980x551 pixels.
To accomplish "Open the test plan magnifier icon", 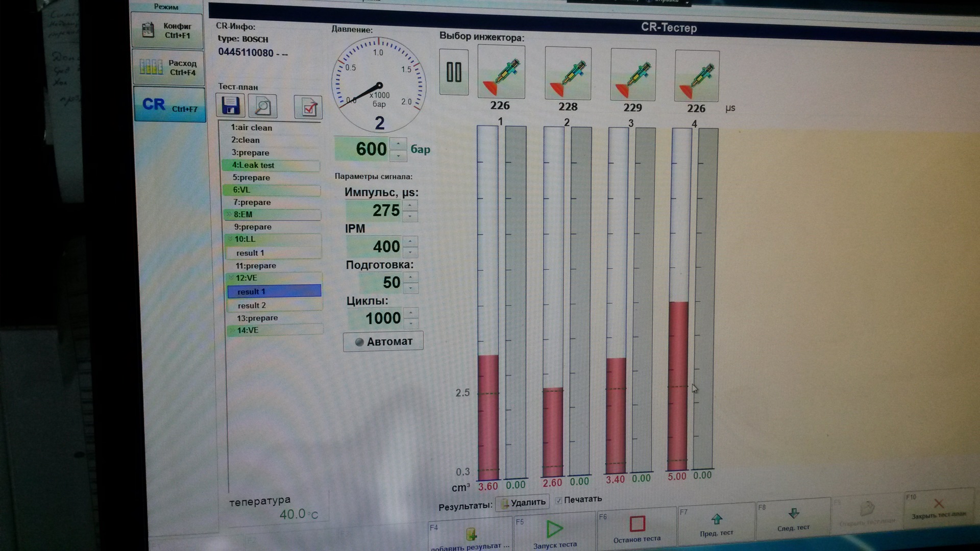I will point(263,107).
